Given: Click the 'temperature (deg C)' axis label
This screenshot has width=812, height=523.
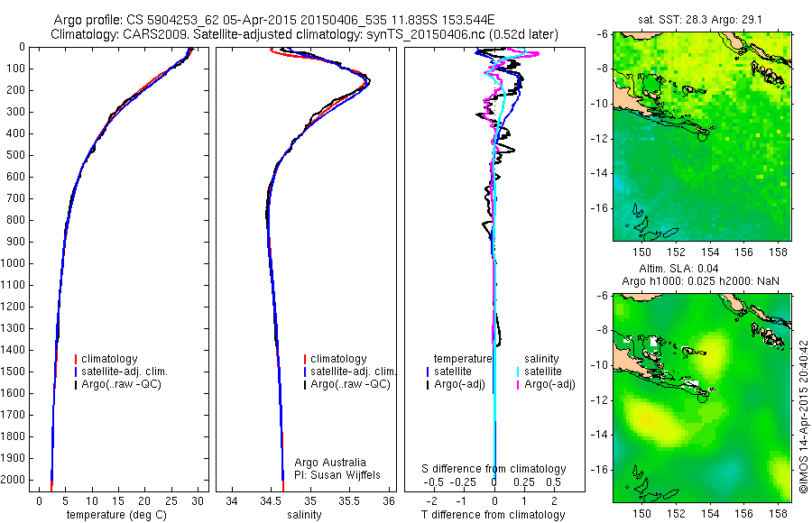Looking at the screenshot, I should [x=116, y=515].
